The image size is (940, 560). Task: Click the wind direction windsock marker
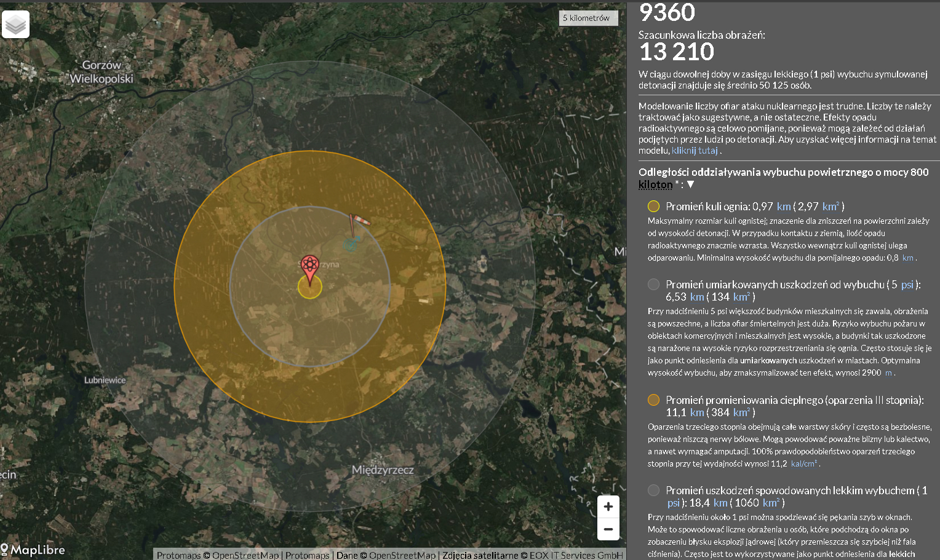coord(359,222)
